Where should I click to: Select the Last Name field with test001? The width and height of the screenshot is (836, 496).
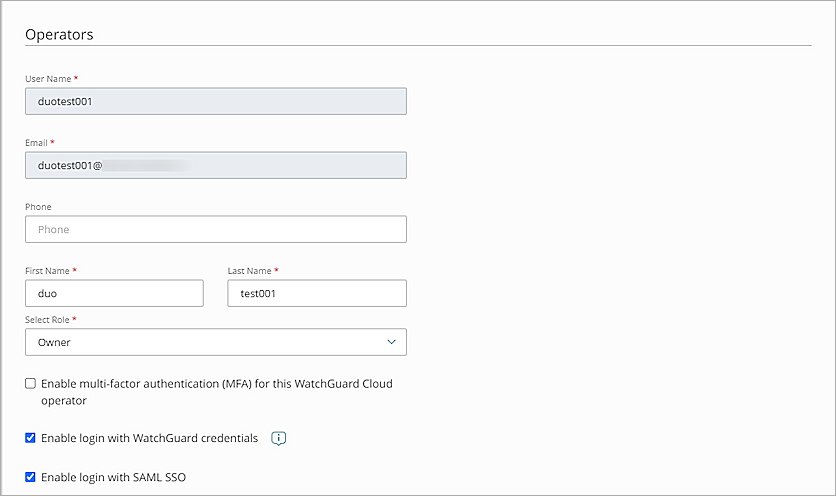click(317, 293)
